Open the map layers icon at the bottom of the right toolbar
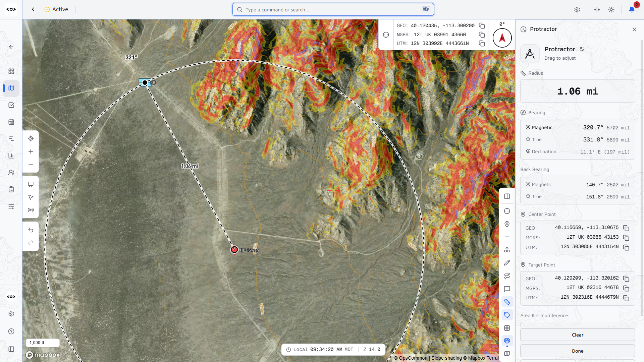The width and height of the screenshot is (644, 362). click(x=507, y=353)
